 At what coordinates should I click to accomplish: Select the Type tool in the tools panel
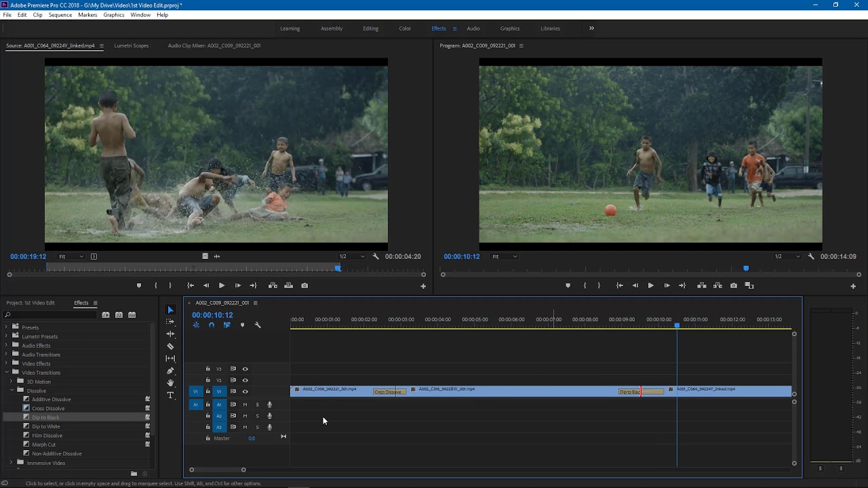tap(170, 395)
